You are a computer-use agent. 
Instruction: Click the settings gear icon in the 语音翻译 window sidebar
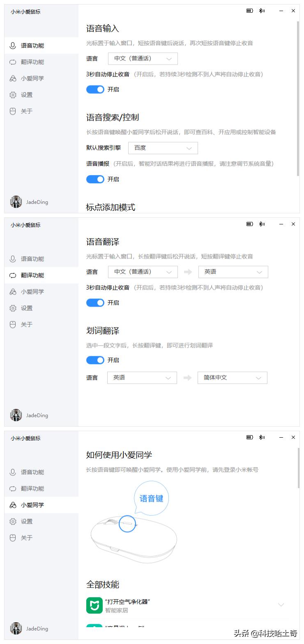(x=13, y=308)
